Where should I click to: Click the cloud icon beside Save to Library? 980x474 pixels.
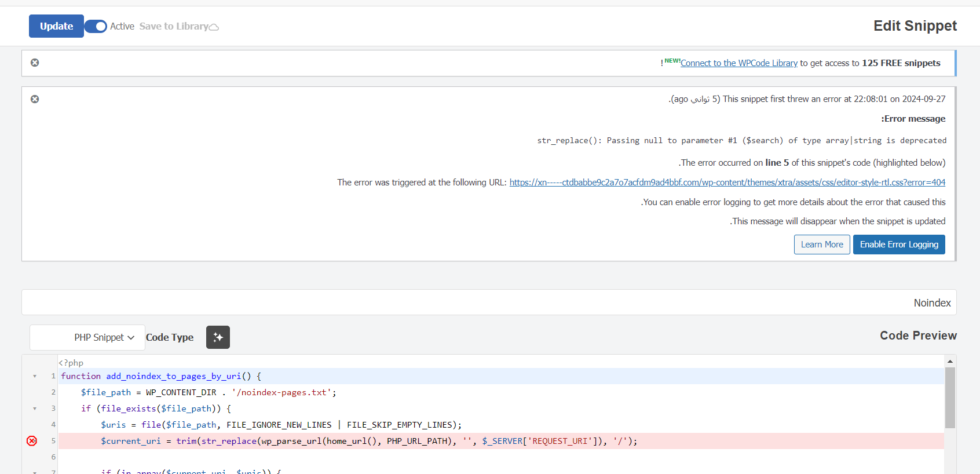(214, 27)
